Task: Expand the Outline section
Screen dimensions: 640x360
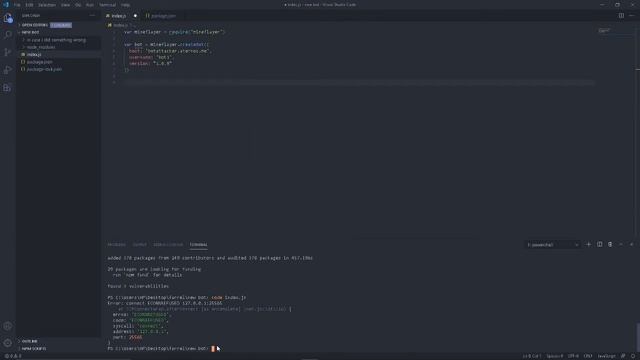Action: tap(28, 341)
